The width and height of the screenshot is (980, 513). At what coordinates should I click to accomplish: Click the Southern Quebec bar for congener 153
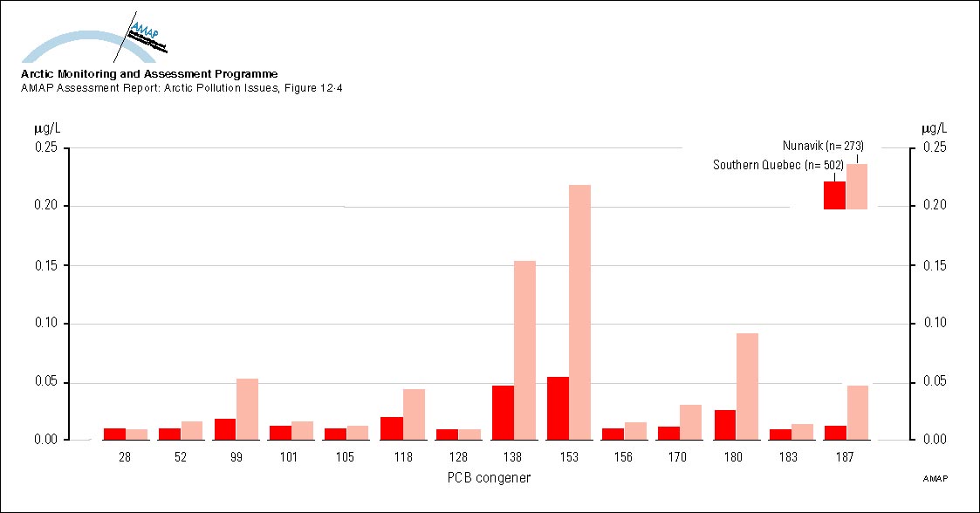pyautogui.click(x=559, y=408)
